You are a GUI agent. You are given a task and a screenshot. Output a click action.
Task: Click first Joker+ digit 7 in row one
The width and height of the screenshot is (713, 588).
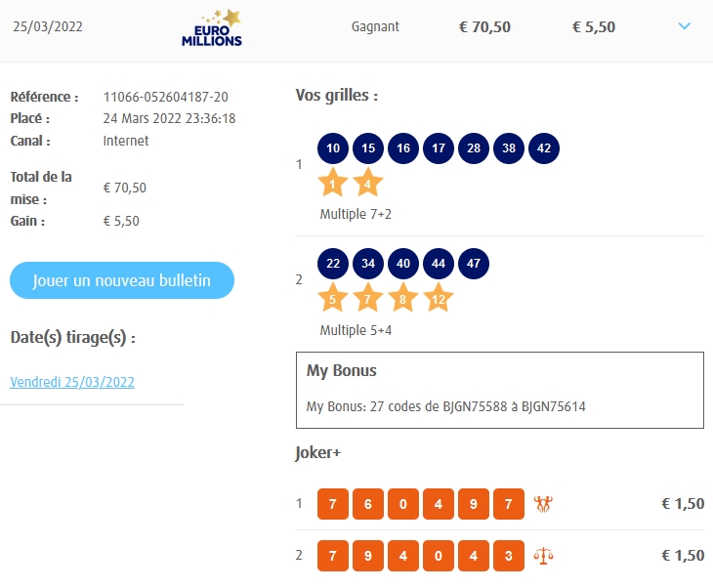[x=333, y=504]
